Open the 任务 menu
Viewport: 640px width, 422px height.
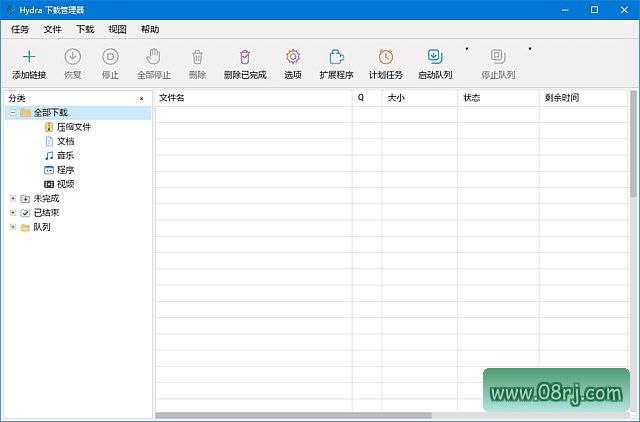[x=20, y=29]
